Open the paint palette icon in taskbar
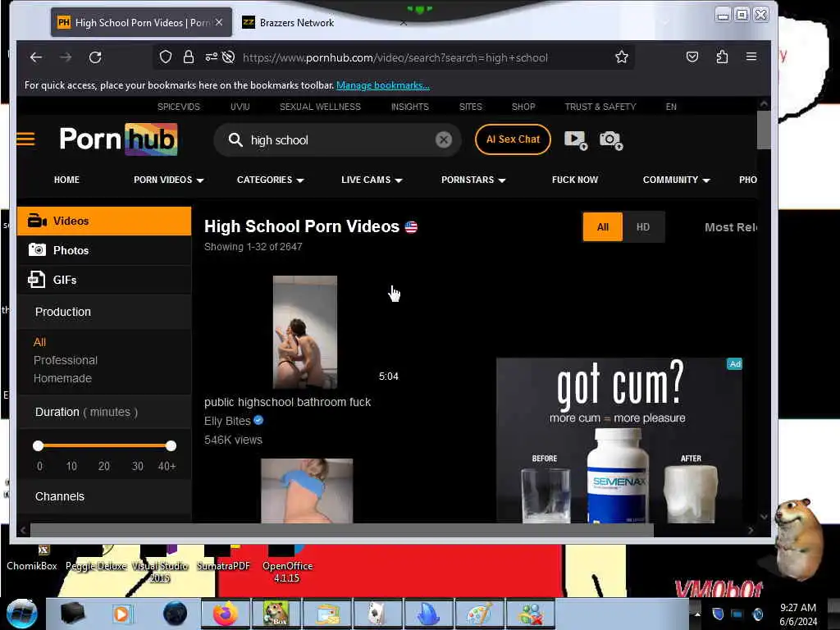This screenshot has height=630, width=840. (479, 614)
